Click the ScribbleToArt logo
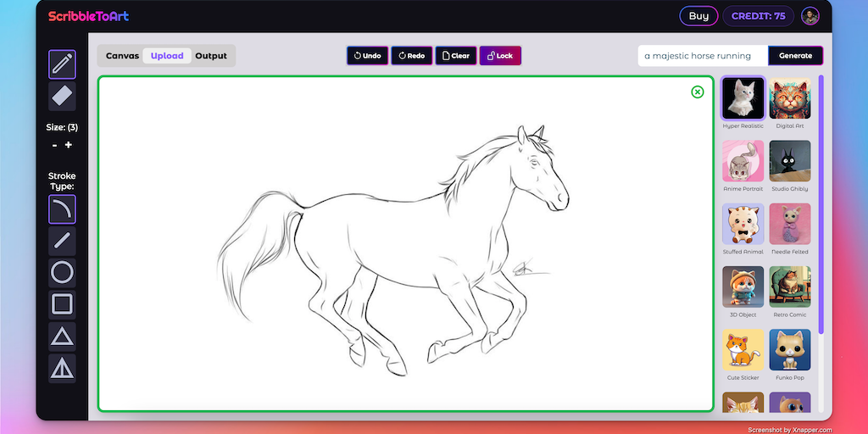868x434 pixels. tap(88, 16)
